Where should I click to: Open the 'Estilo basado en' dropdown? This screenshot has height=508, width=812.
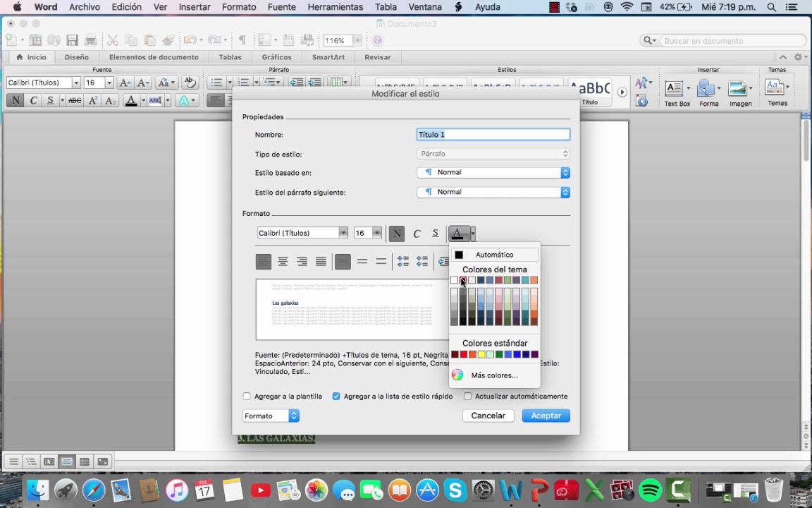coord(493,173)
